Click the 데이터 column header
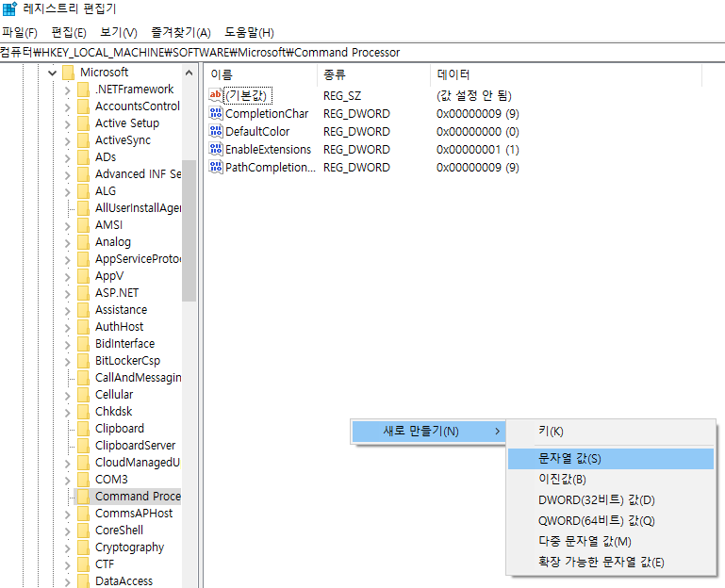 [566, 74]
